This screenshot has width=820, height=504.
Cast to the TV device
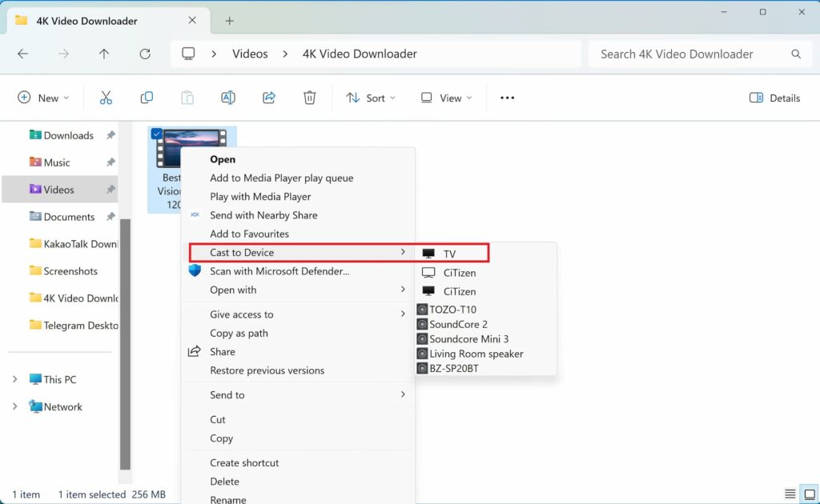(x=485, y=254)
